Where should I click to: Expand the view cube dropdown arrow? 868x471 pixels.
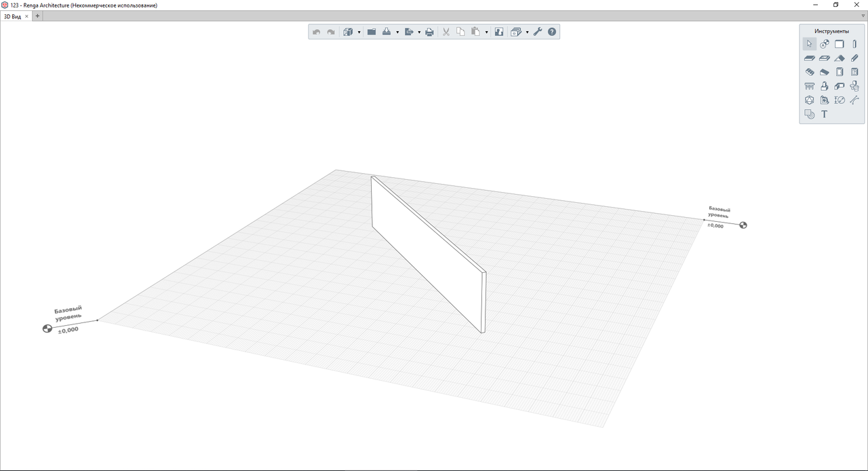[x=359, y=33]
